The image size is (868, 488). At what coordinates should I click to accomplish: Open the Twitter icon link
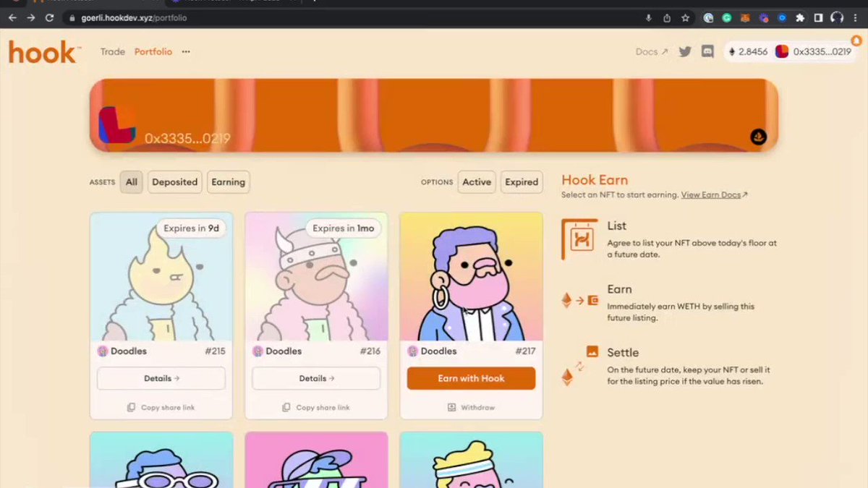pos(684,51)
